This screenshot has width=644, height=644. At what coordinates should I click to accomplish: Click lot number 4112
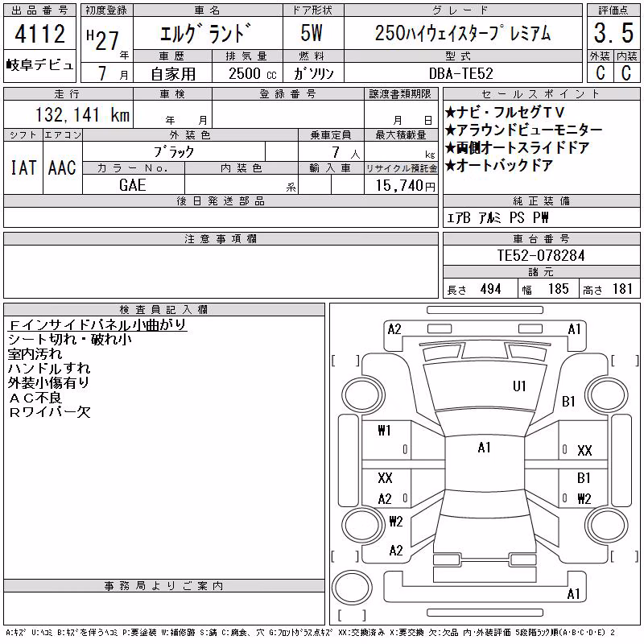point(39,34)
